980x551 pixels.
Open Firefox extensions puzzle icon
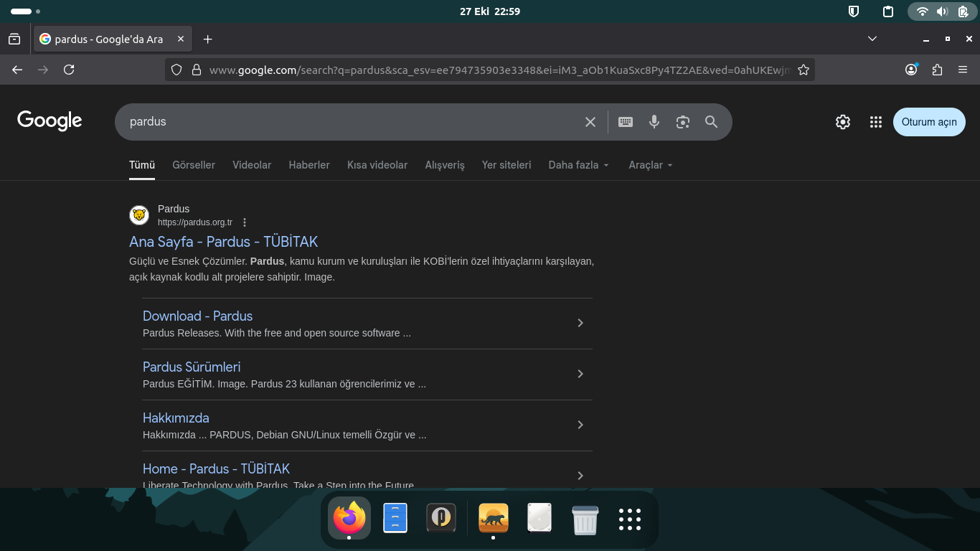937,70
